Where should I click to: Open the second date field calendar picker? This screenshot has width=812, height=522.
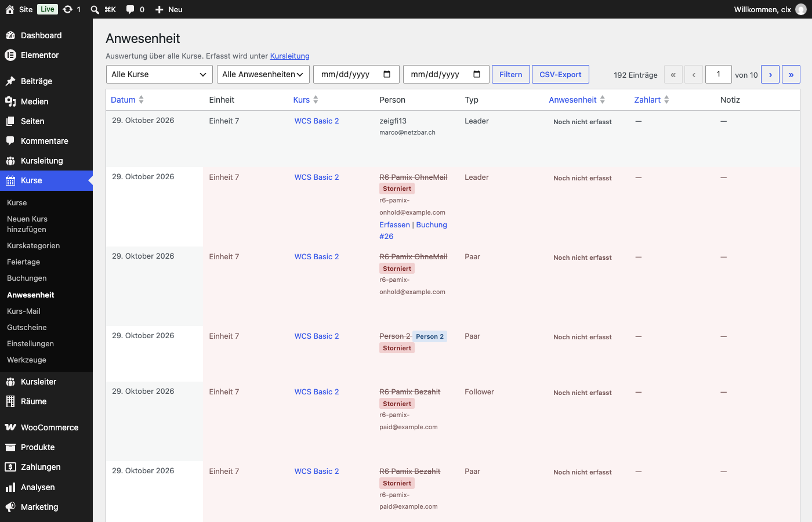477,74
